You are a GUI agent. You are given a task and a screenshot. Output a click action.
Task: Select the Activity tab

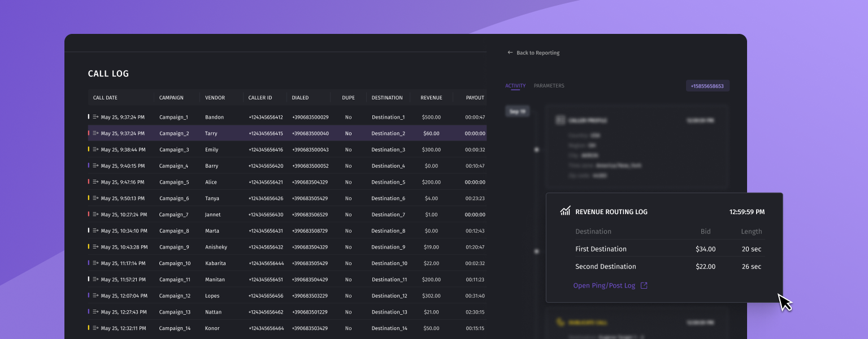515,86
